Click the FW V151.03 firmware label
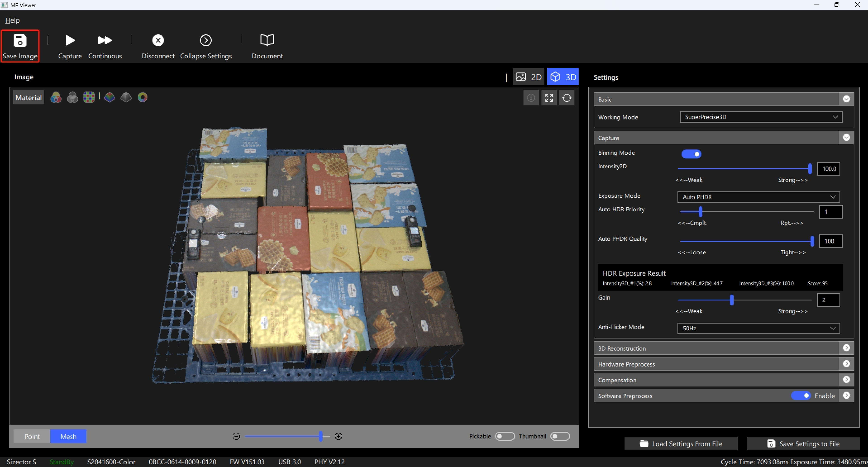Screen dimensions: 868x467 tap(247, 462)
